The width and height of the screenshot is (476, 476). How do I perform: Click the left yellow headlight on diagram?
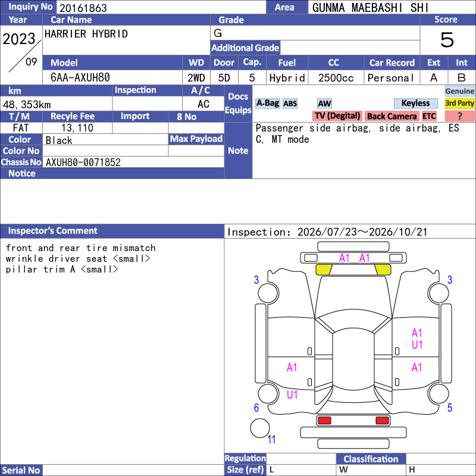pos(324,270)
